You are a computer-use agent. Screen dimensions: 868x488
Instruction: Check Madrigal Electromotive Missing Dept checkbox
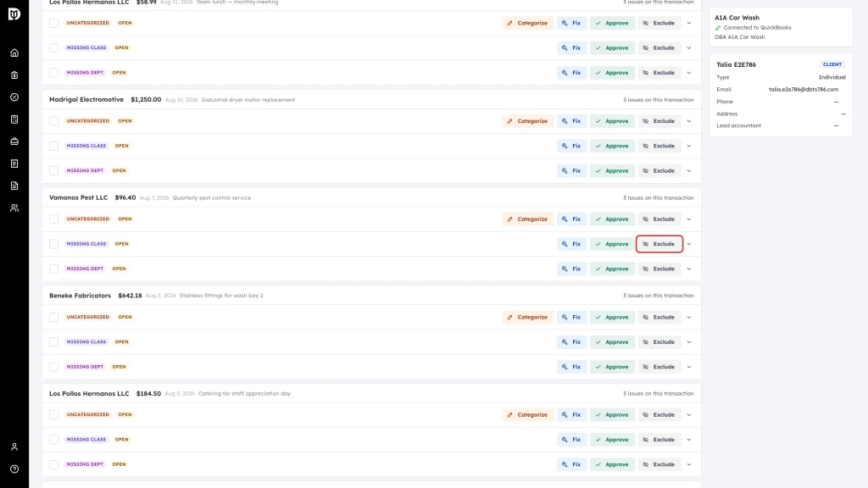tap(53, 171)
